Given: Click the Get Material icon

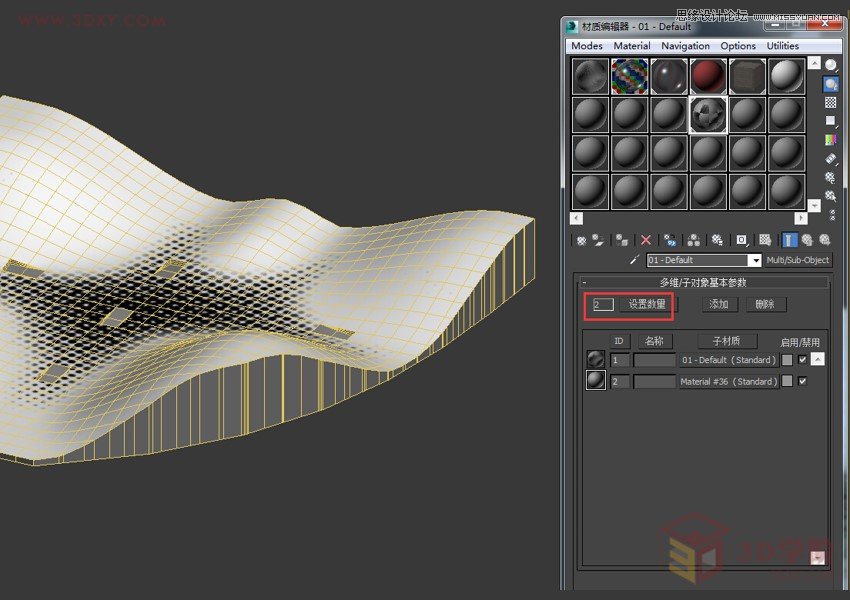Looking at the screenshot, I should click(581, 240).
